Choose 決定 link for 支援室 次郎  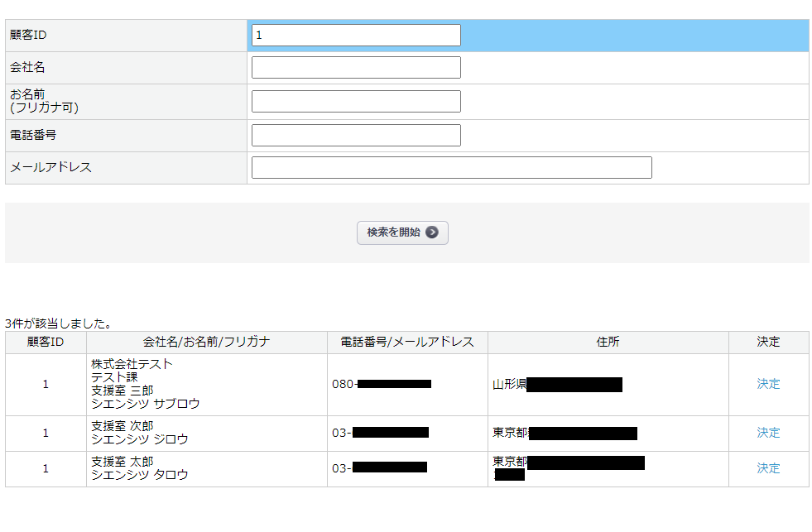tap(768, 433)
